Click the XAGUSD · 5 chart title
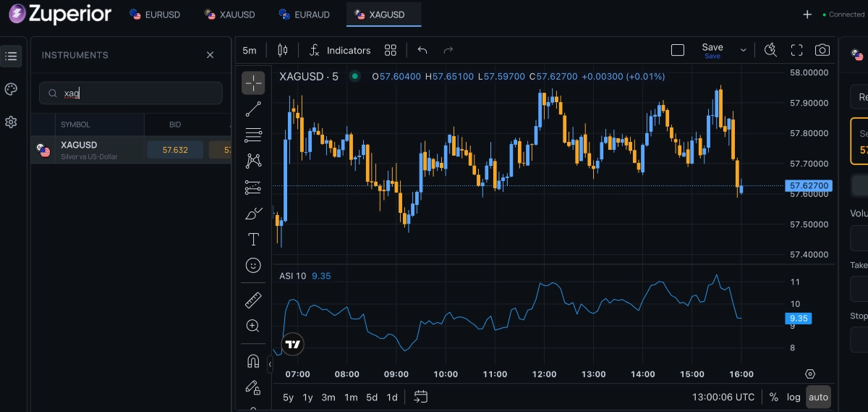The image size is (868, 412). pos(309,76)
